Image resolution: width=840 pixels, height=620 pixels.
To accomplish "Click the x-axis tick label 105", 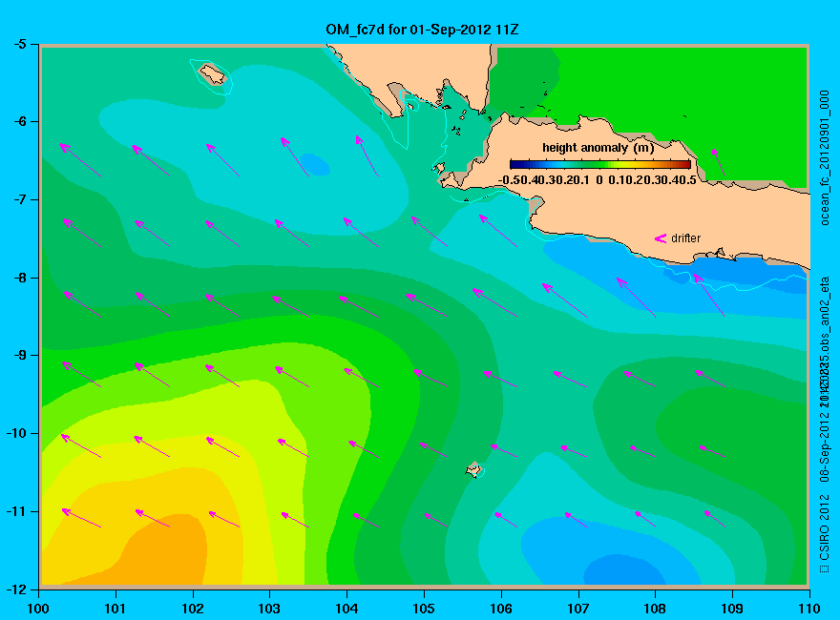I will [x=424, y=609].
